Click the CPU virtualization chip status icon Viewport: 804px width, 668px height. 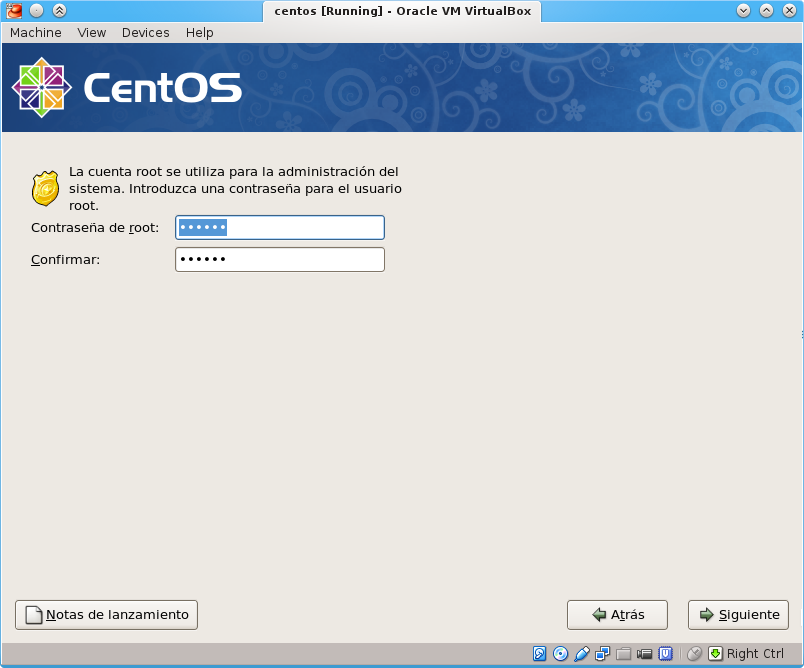pos(666,654)
